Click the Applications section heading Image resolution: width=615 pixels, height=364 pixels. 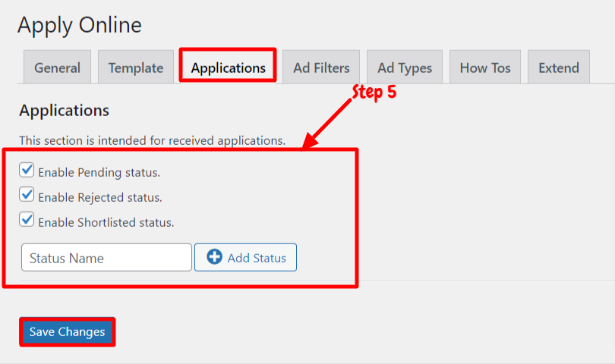(x=65, y=111)
